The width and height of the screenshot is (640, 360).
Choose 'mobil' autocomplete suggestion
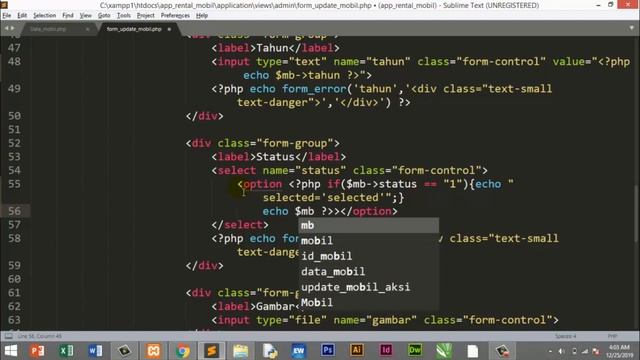coord(369,240)
